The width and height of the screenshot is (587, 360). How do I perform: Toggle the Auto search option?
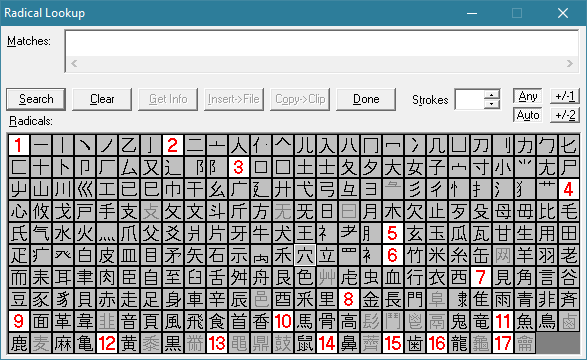point(527,115)
